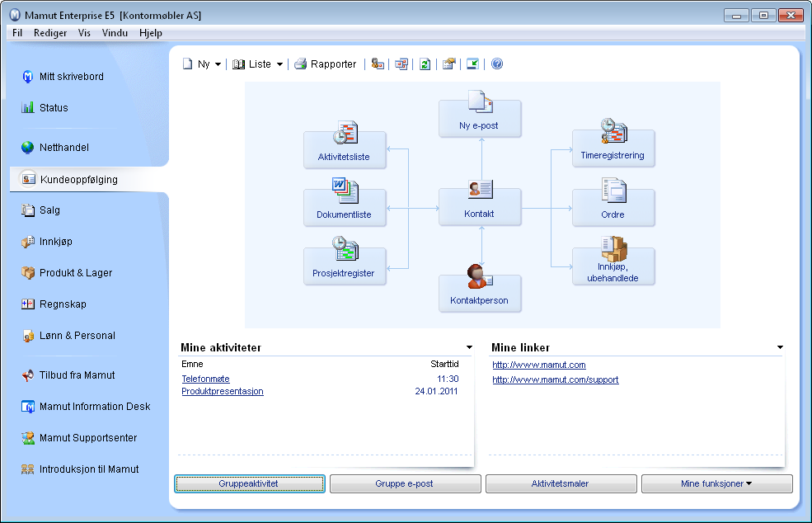Screen dimensions: 812x523
Task: Click the hand-and-form settings toolbar icon
Action: (449, 64)
